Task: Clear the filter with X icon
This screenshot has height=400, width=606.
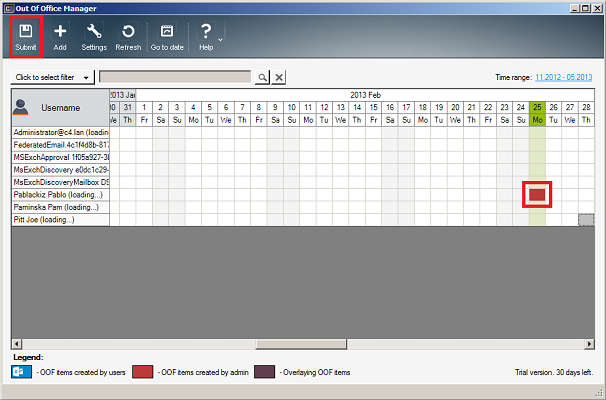Action: pos(279,77)
